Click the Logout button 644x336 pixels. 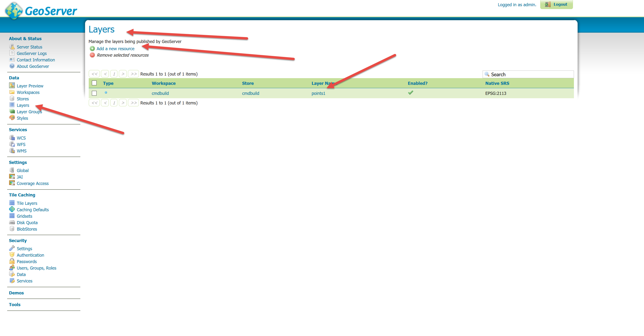556,5
